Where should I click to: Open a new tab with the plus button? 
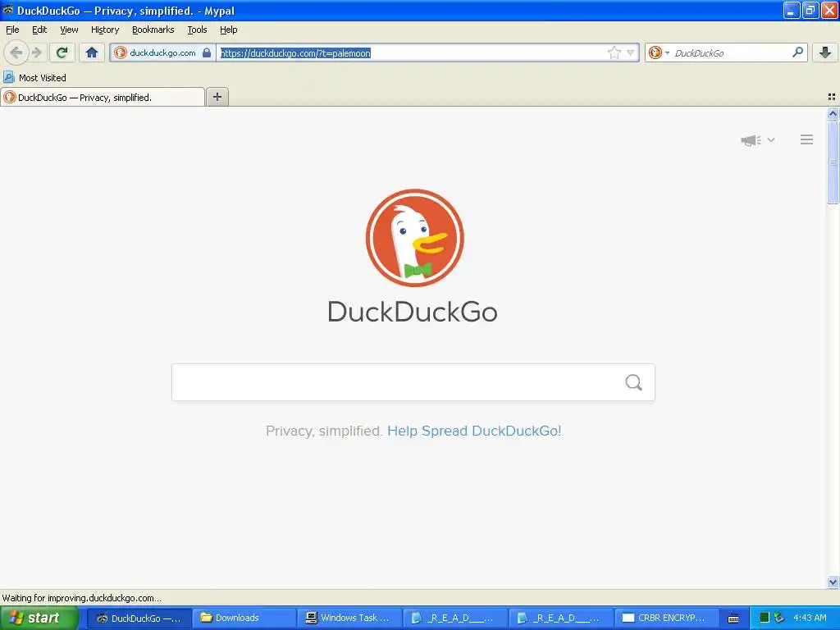217,97
